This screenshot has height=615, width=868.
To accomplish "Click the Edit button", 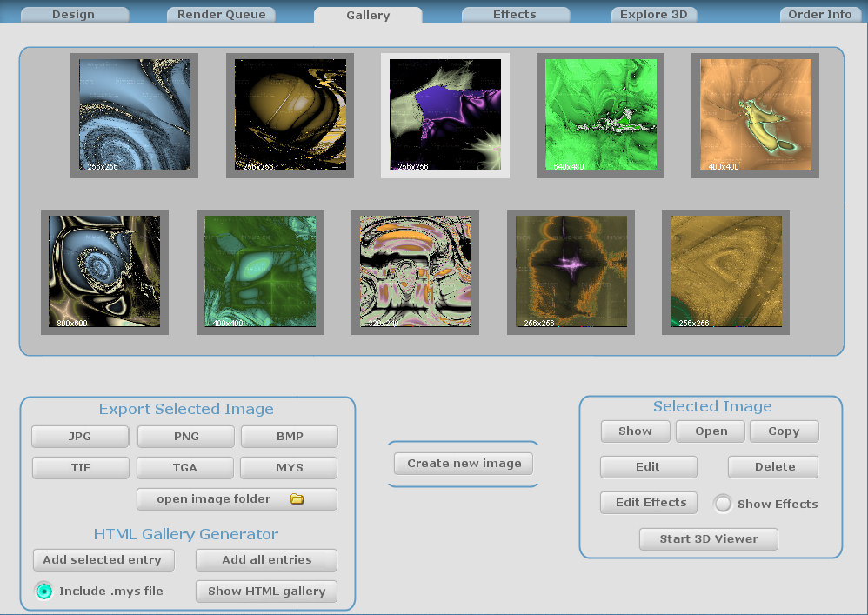I will click(x=648, y=467).
